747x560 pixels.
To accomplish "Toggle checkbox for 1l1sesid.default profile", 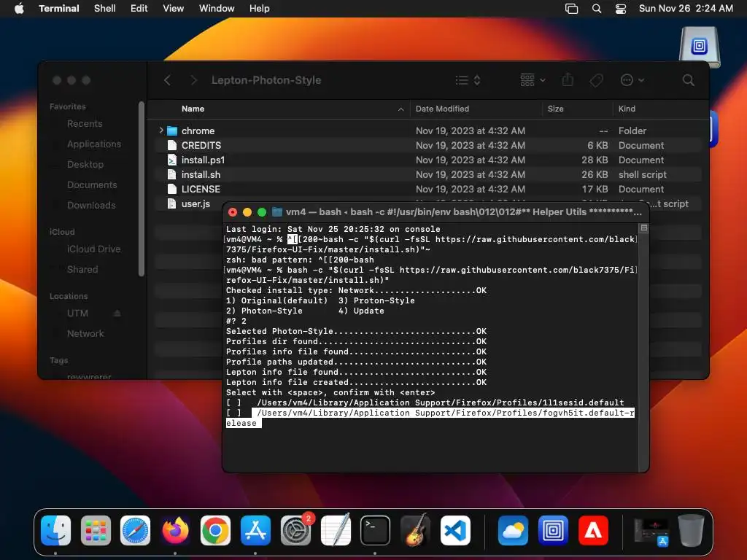I will tap(233, 402).
